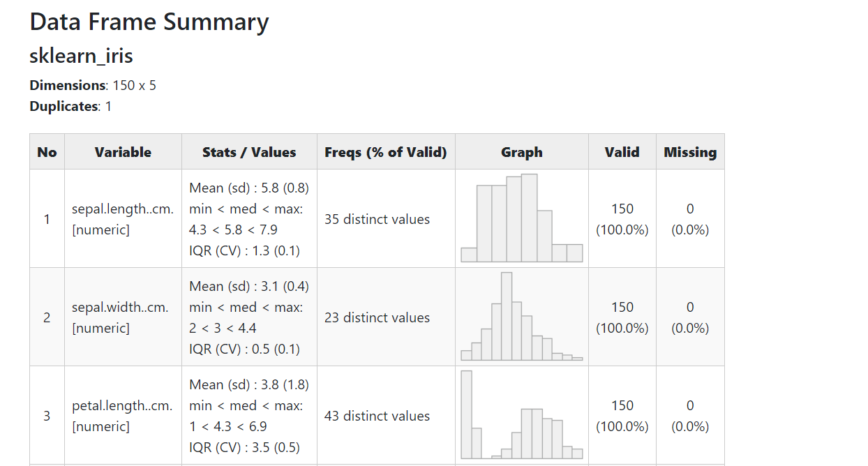Click the petal length histogram graph
This screenshot has height=466, width=868.
[521, 415]
